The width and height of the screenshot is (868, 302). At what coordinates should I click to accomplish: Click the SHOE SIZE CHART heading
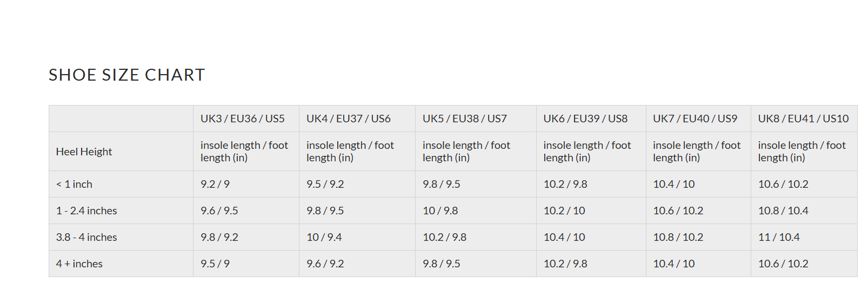(x=127, y=75)
